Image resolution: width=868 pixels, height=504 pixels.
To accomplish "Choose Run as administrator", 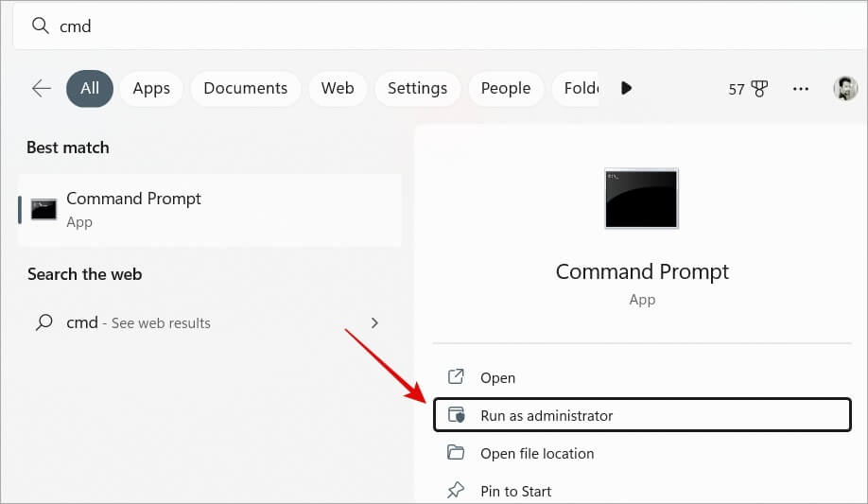I will click(x=642, y=415).
